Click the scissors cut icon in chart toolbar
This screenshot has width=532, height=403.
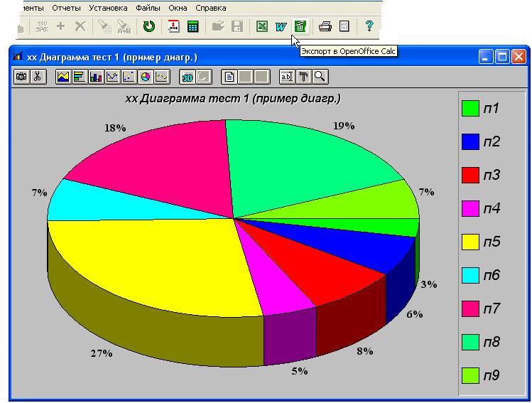pyautogui.click(x=38, y=77)
